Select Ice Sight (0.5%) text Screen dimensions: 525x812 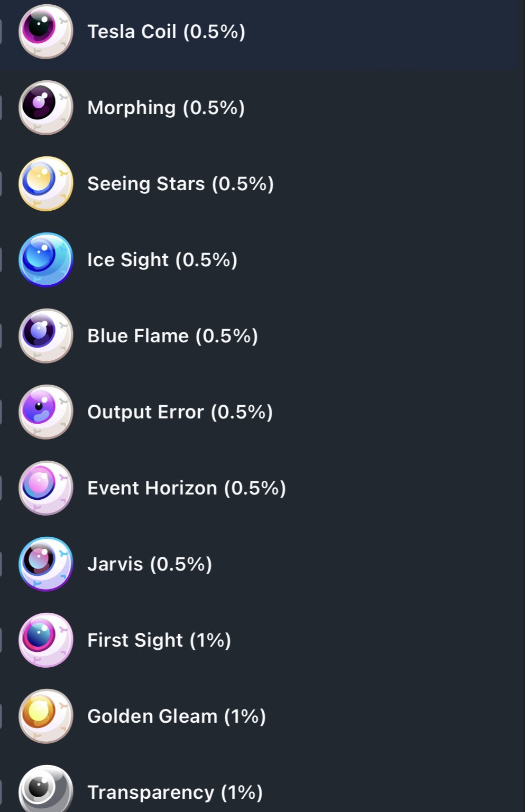click(x=162, y=260)
